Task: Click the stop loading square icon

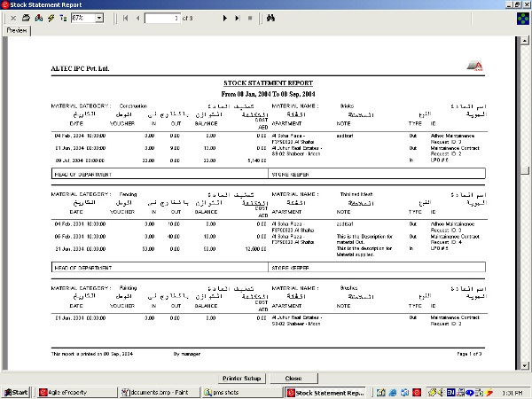Action: coord(250,18)
